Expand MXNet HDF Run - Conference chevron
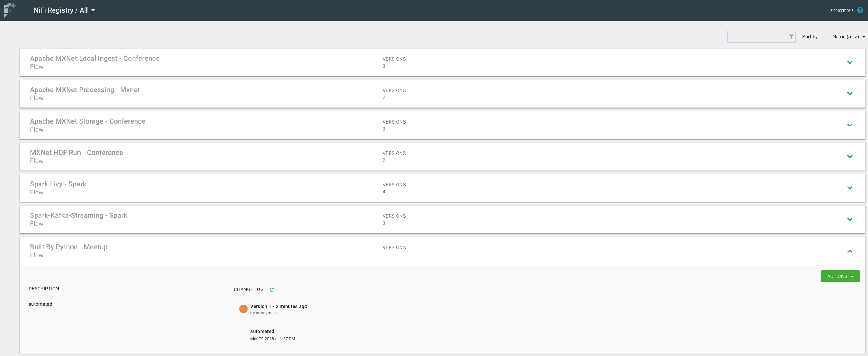This screenshot has width=868, height=356. pos(850,157)
